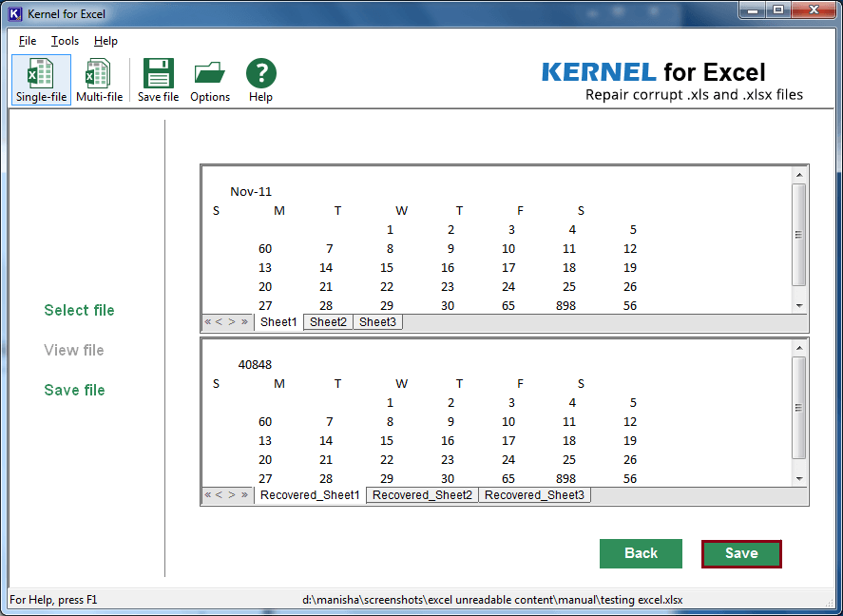Click cell 60 in the recovered sheet
The image size is (843, 616).
click(x=265, y=422)
